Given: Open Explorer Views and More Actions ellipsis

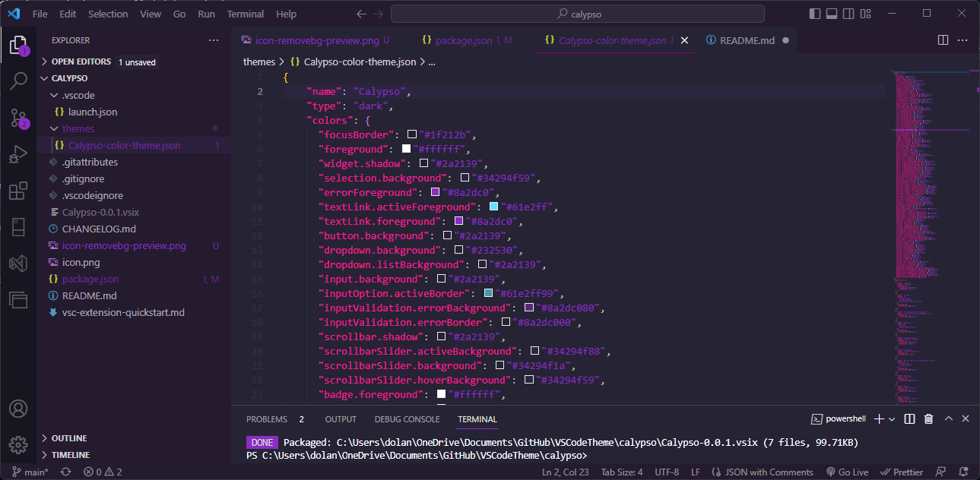Looking at the screenshot, I should tap(214, 40).
